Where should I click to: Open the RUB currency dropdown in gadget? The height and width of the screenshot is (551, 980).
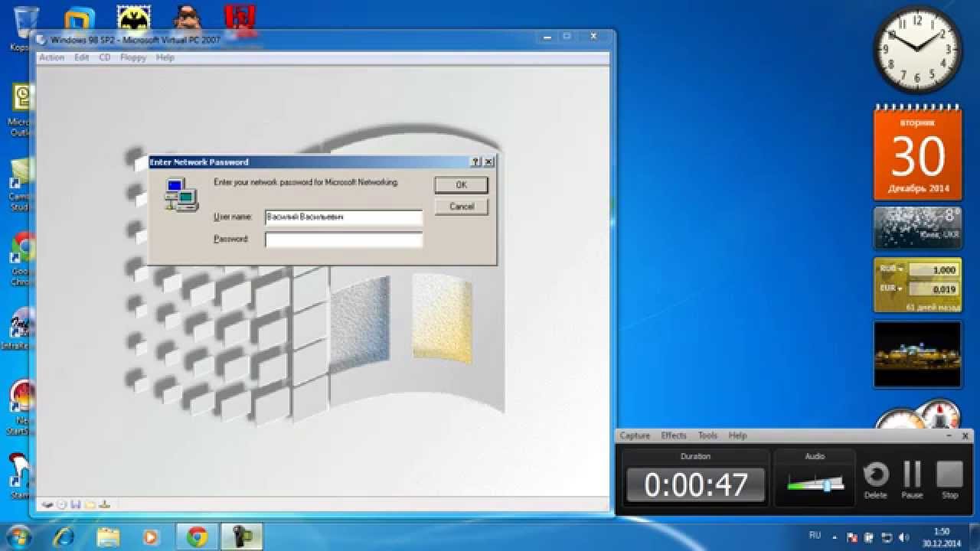point(892,269)
